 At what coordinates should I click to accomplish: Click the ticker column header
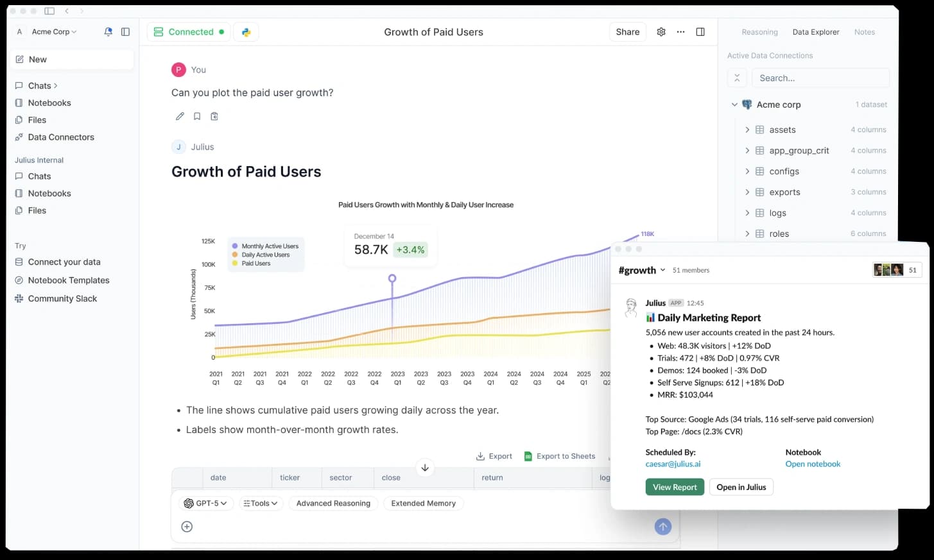[x=290, y=478]
